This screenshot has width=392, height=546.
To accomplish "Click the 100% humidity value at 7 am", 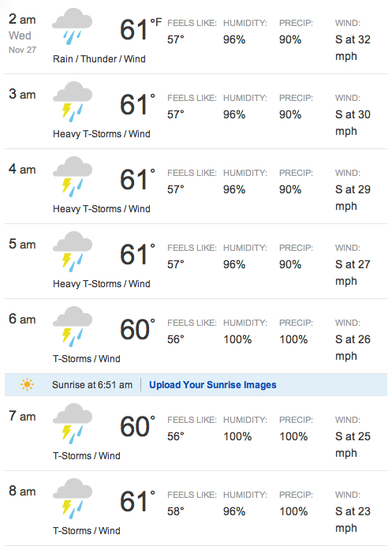I will [237, 436].
